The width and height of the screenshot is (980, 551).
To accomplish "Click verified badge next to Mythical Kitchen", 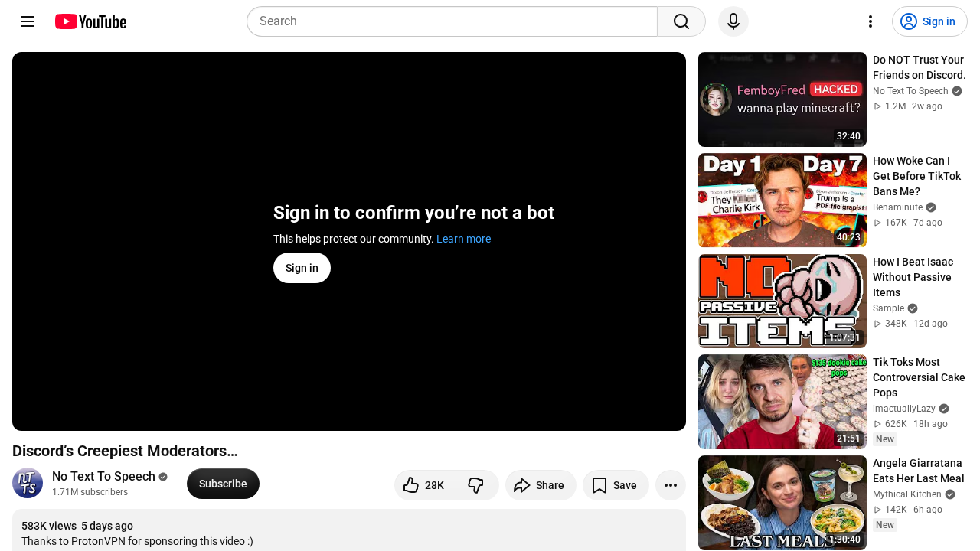I will [950, 494].
